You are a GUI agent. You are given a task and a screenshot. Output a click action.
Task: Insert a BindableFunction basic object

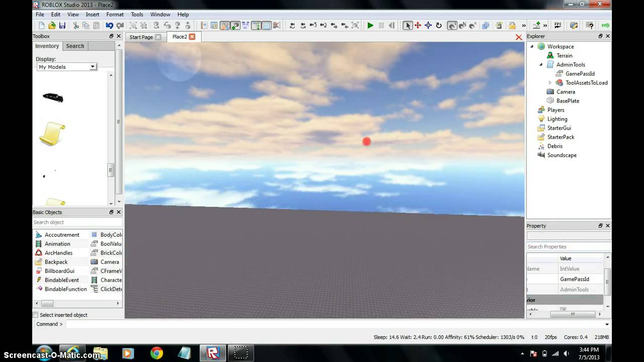(x=65, y=289)
